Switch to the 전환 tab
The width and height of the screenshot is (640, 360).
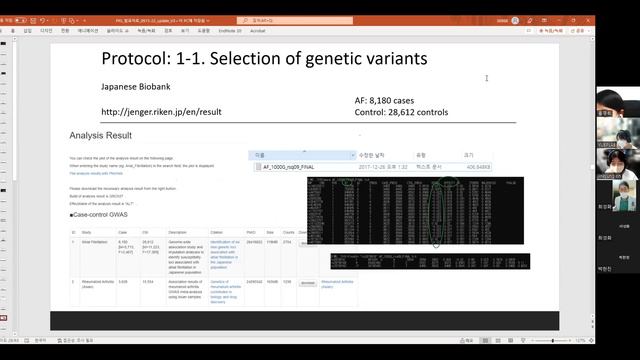pyautogui.click(x=65, y=31)
